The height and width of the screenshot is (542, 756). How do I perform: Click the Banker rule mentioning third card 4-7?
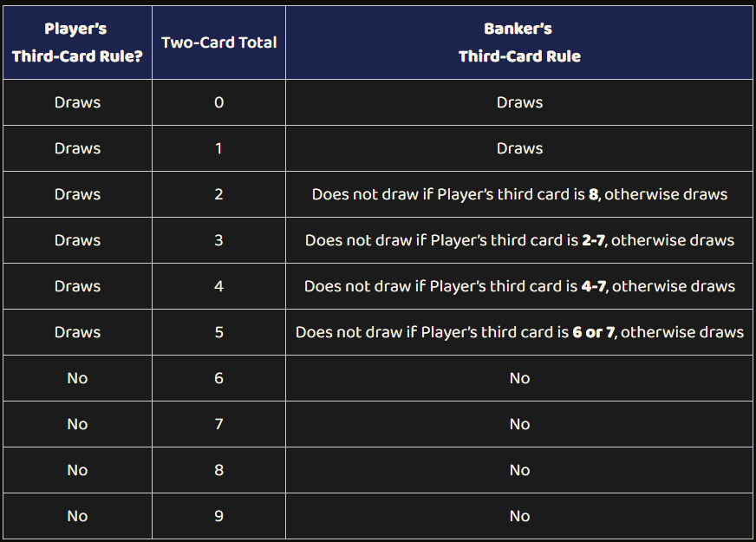click(519, 286)
